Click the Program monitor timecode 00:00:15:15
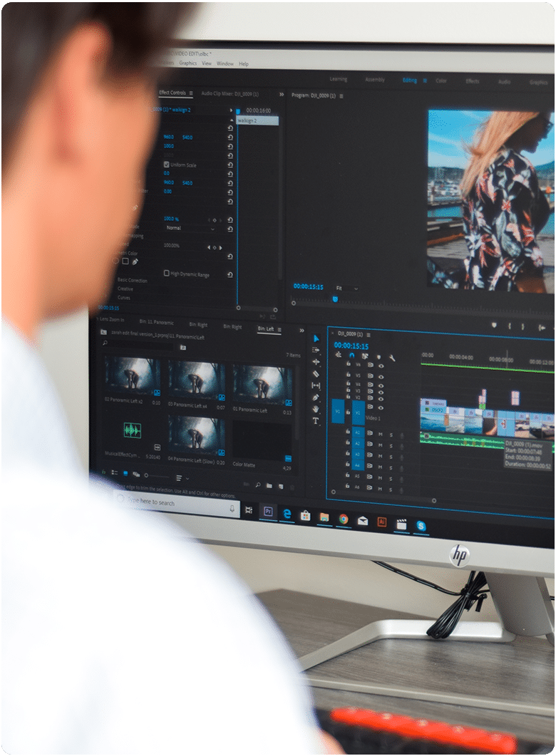Screen dimensions: 556x756 tap(308, 286)
